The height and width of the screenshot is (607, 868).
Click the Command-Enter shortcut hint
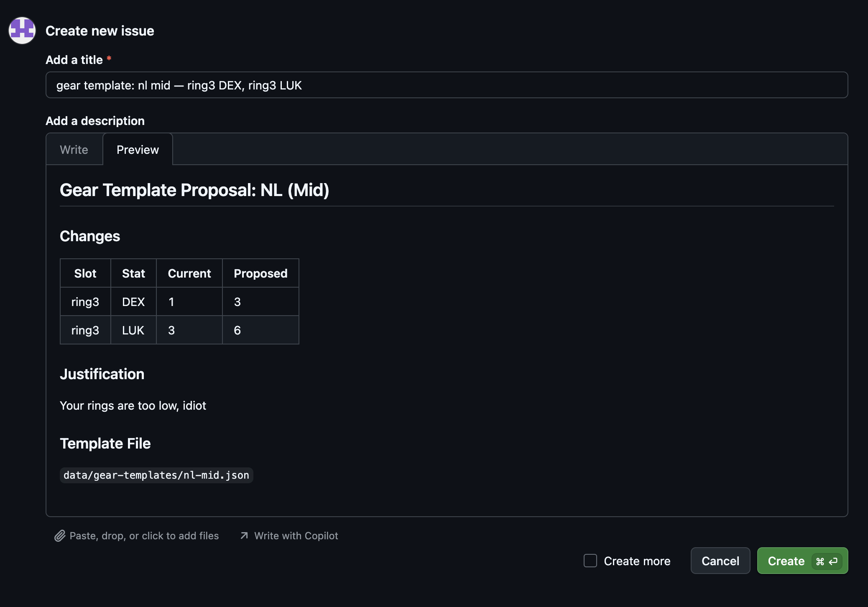click(x=827, y=561)
